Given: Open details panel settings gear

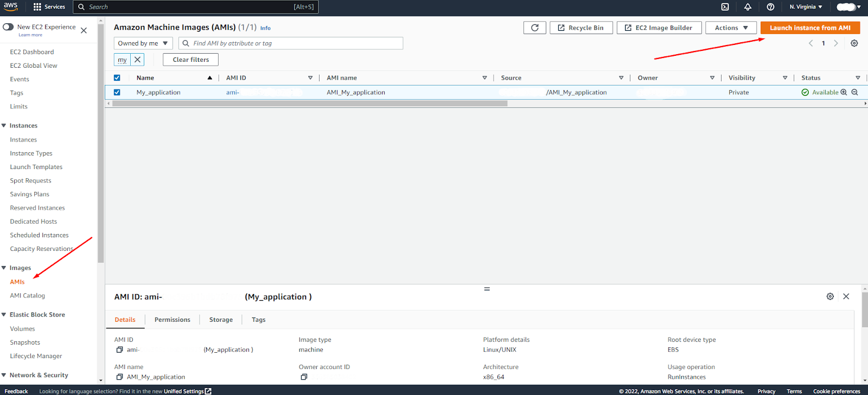Looking at the screenshot, I should (x=830, y=296).
